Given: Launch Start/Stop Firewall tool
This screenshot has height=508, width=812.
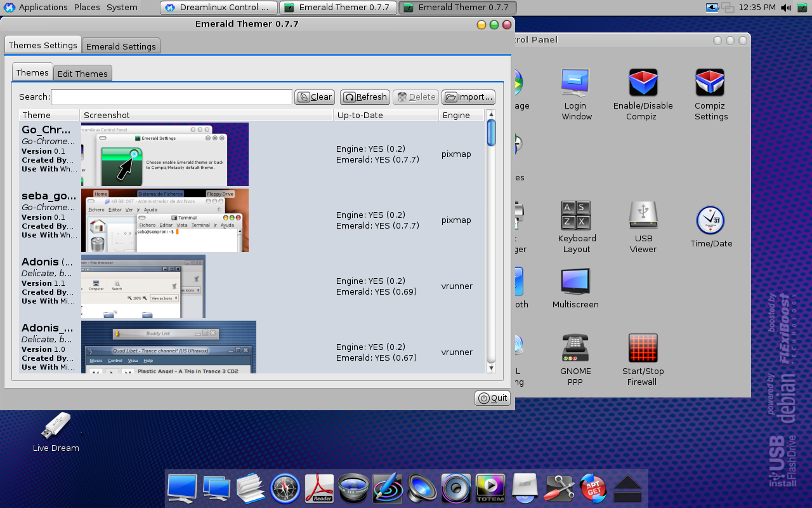Looking at the screenshot, I should [x=643, y=347].
